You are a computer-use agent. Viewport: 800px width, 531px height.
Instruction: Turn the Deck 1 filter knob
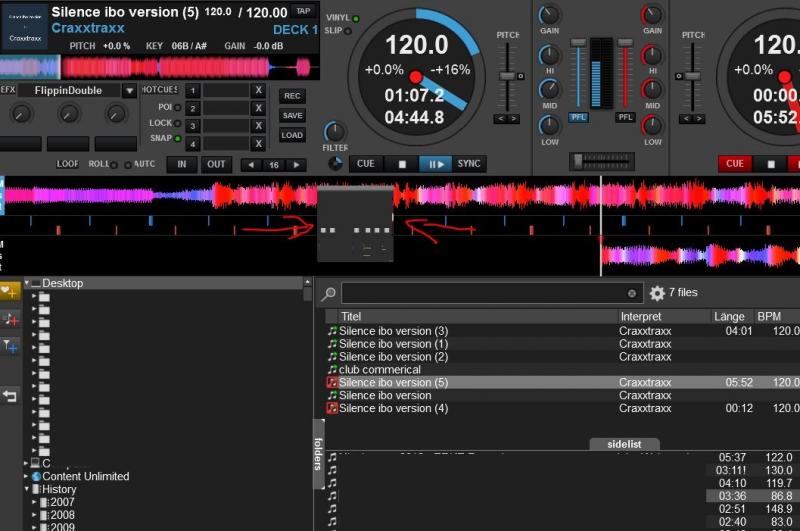point(334,132)
